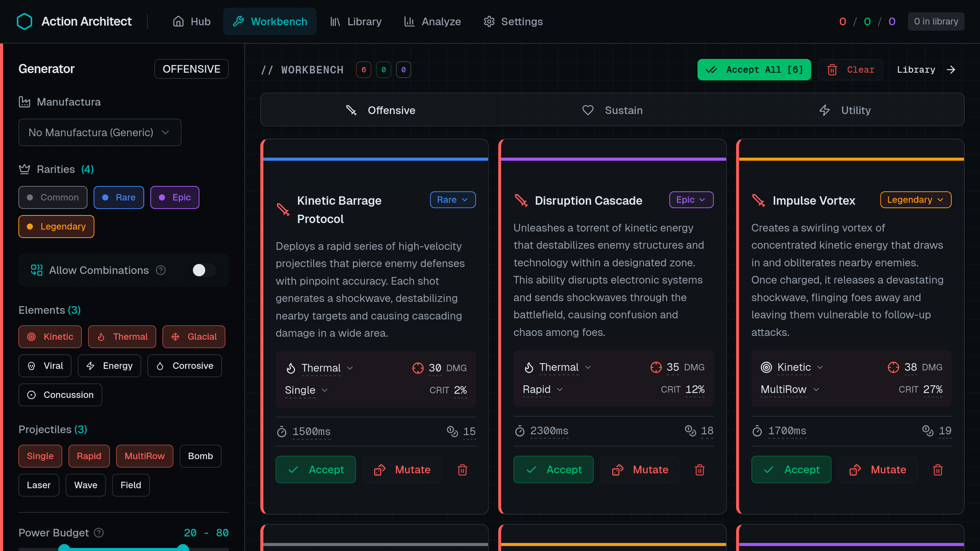Click Allow Combinations help question icon
Viewport: 980px width, 551px height.
(161, 270)
